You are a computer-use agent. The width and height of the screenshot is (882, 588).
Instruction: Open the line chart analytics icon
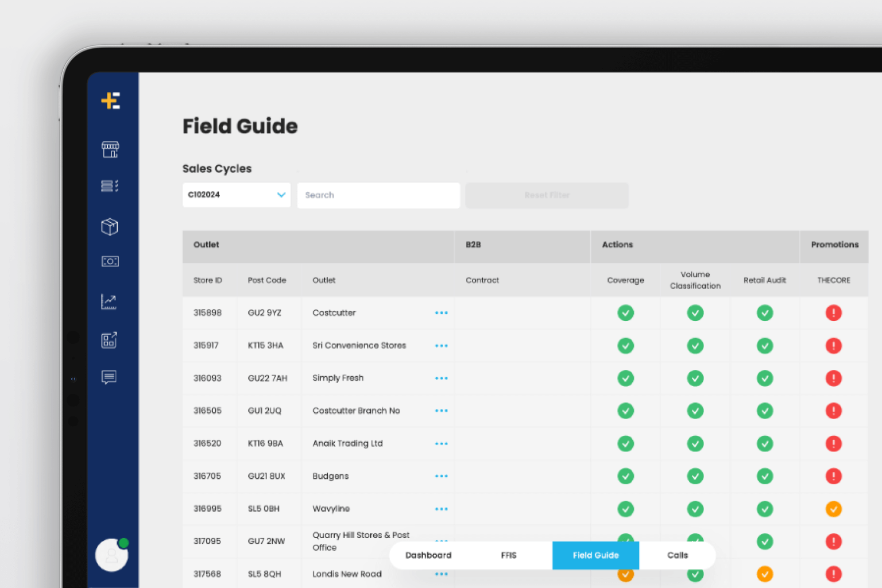coord(109,301)
